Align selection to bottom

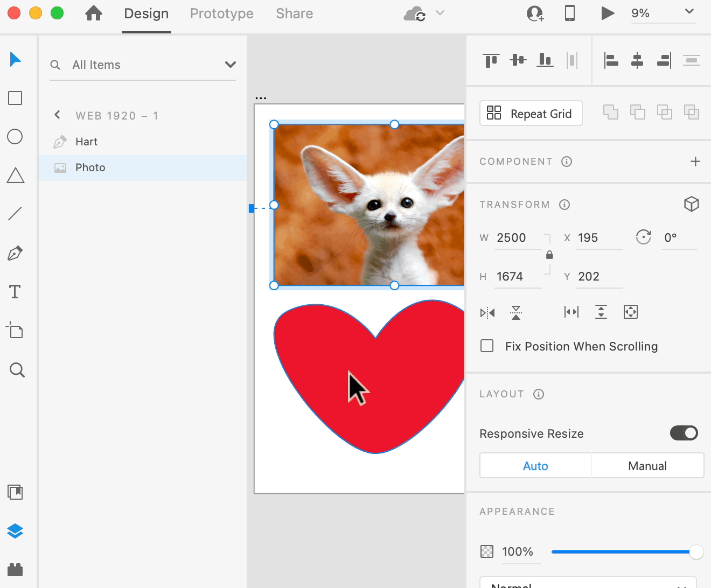click(x=545, y=60)
